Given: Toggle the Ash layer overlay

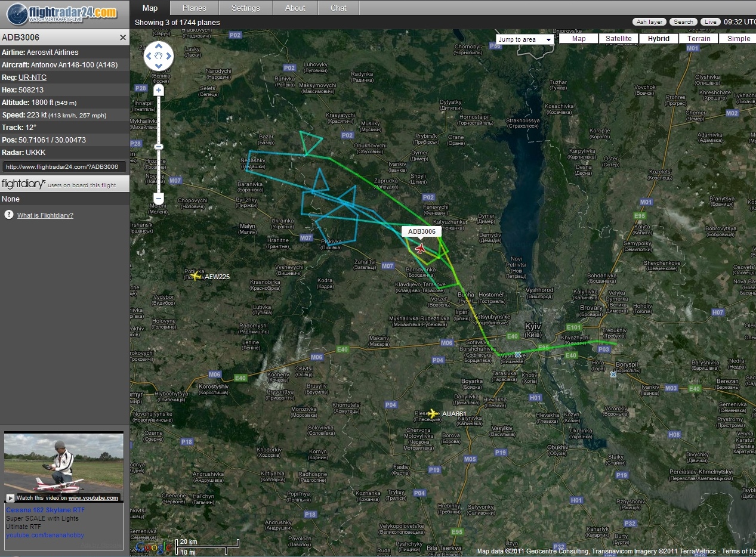Looking at the screenshot, I should [x=649, y=22].
